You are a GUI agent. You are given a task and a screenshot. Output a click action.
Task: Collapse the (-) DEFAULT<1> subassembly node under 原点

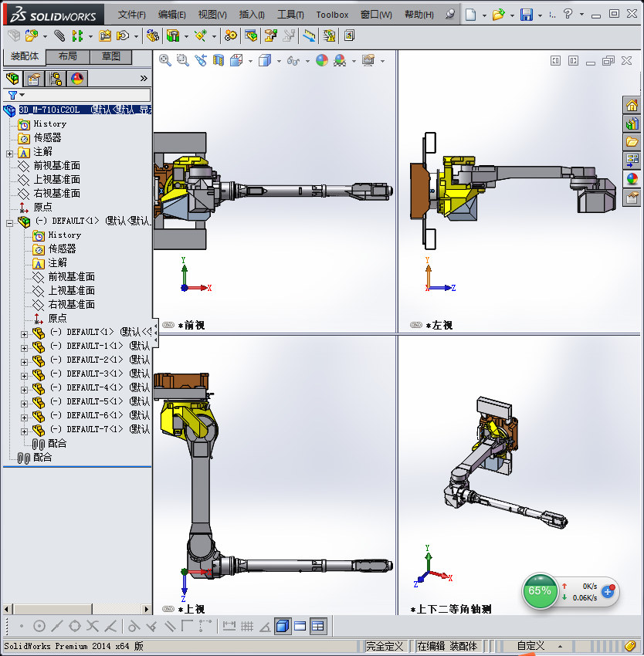click(9, 223)
